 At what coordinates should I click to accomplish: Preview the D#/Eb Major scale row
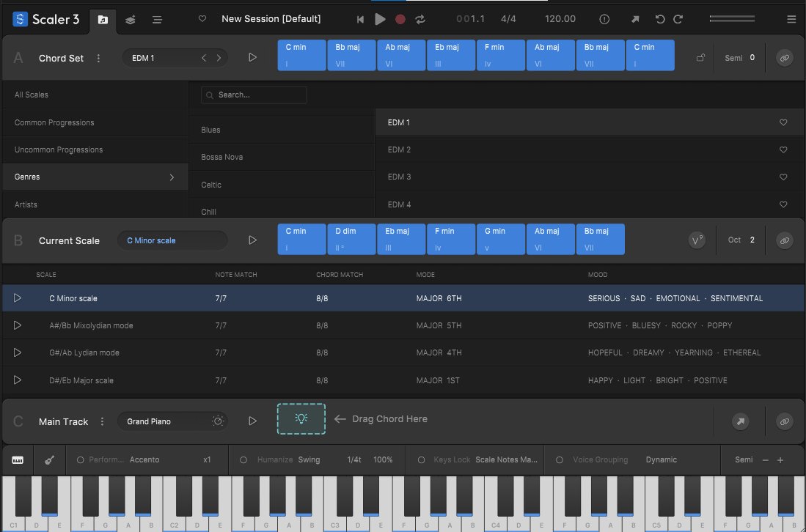pos(18,380)
